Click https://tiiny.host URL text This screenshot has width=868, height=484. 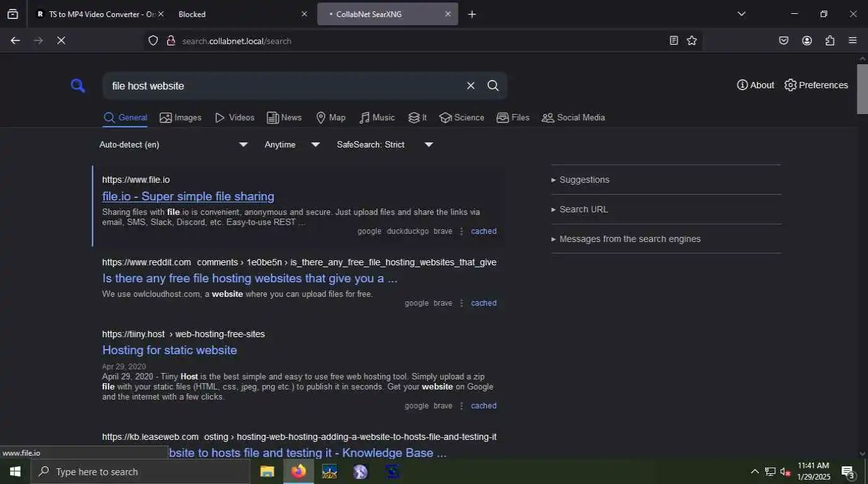coord(133,334)
